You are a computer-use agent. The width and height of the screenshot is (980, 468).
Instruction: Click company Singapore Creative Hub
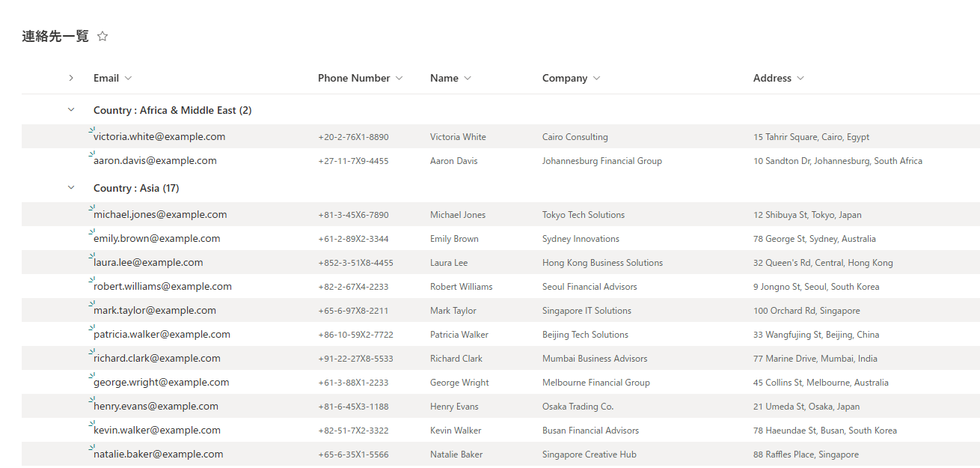pos(589,455)
